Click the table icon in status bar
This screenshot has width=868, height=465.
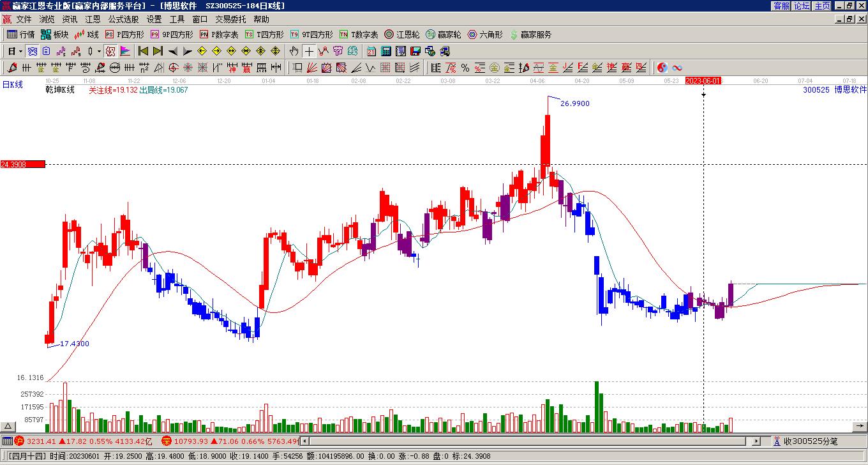[x=7, y=441]
